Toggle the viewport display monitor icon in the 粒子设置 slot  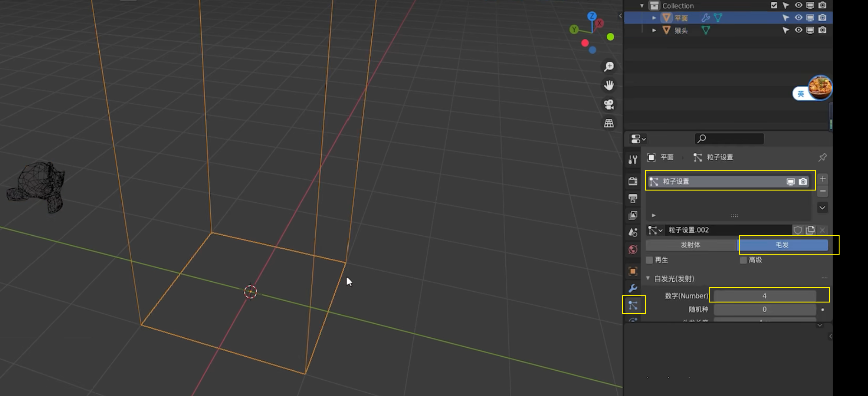(x=790, y=182)
